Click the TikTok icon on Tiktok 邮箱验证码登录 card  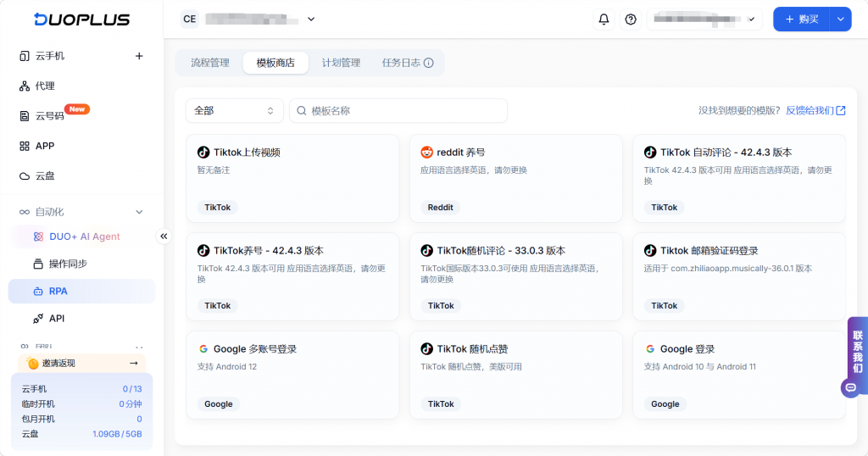650,251
